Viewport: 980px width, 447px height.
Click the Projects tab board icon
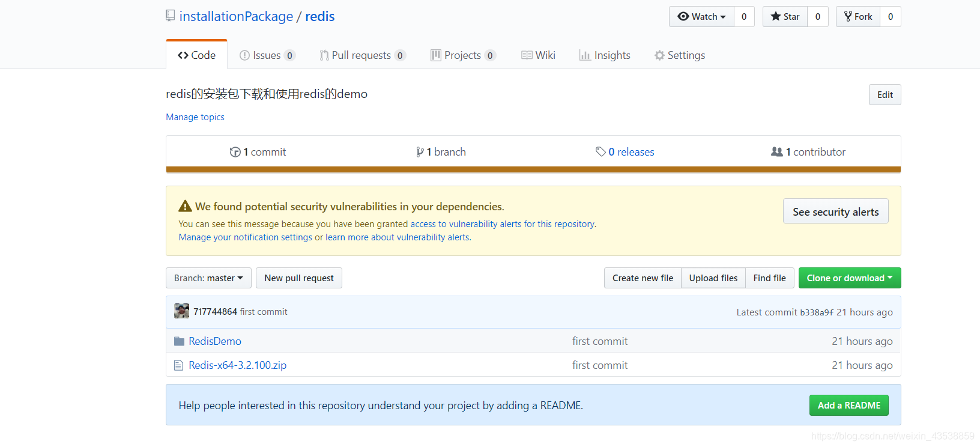[x=436, y=55]
